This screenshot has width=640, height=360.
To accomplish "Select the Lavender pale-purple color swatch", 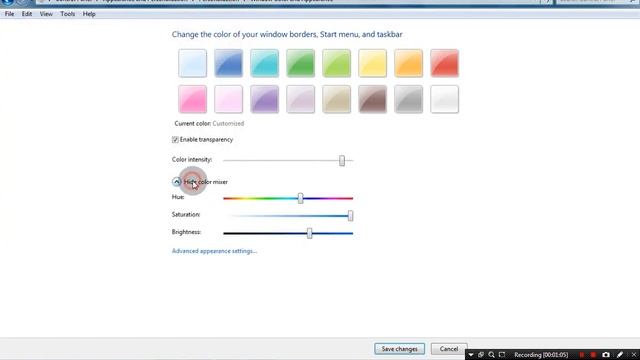I will (300, 99).
